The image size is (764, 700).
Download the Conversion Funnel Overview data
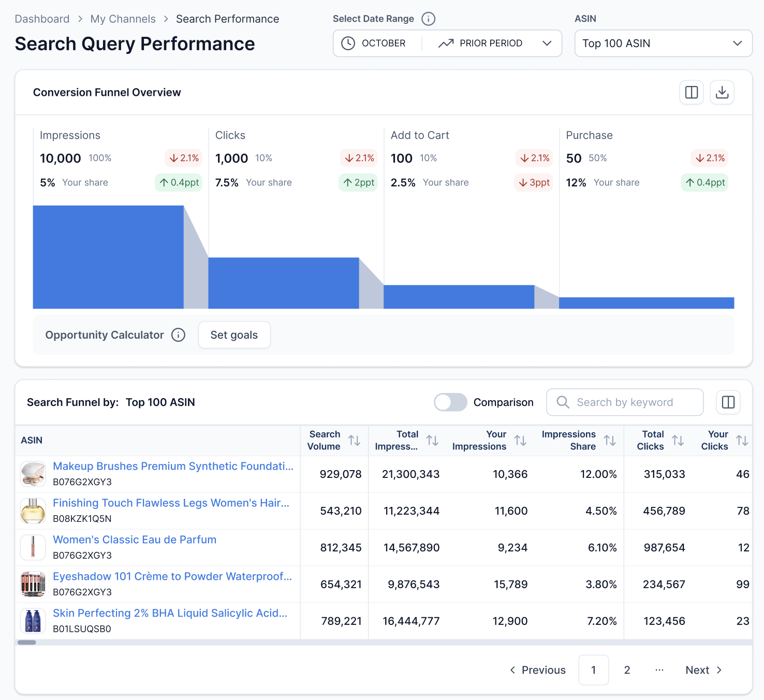[x=722, y=92]
